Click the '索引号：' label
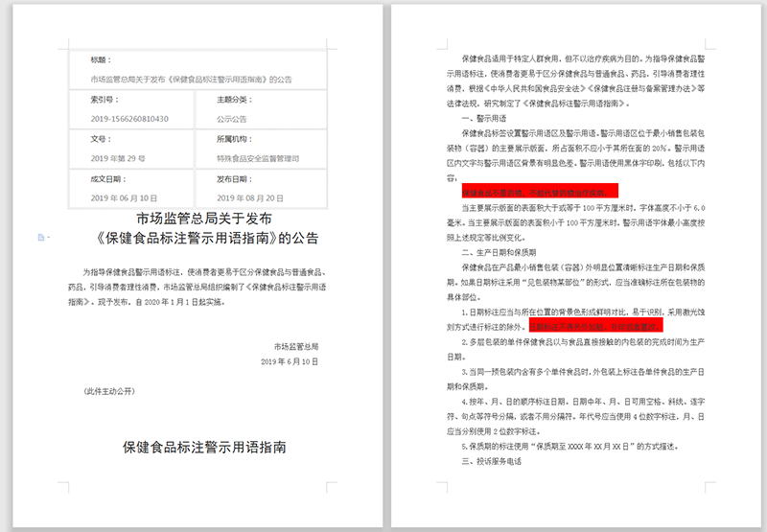The width and height of the screenshot is (767, 532). tap(105, 100)
